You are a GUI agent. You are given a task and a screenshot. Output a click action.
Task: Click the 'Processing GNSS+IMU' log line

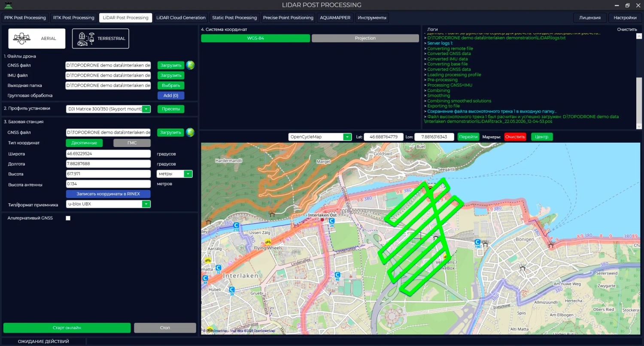click(450, 85)
